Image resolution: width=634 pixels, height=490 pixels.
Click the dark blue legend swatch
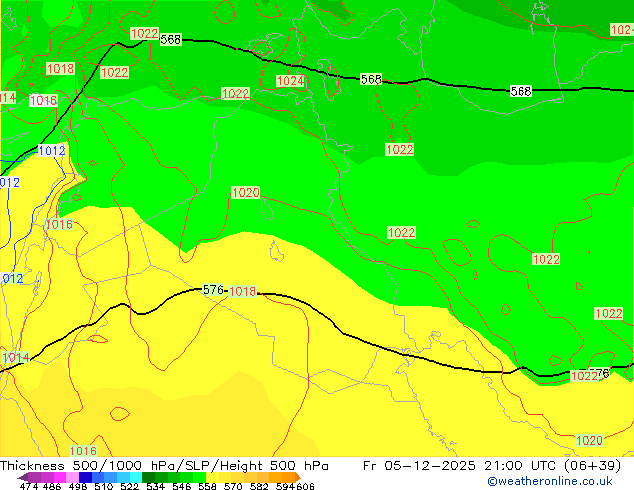pos(85,477)
